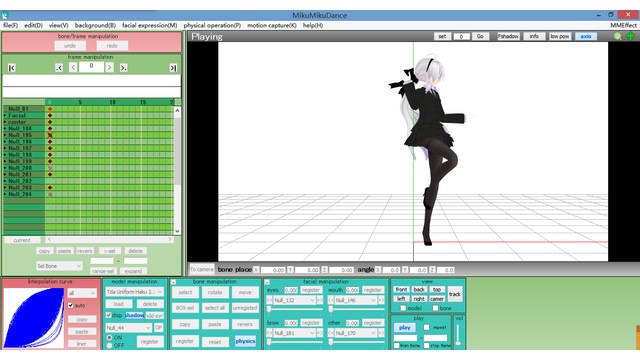Screen dimensions: 640x360
Task: Click Null_195 keyframe marker at frame 0
Action: tap(50, 135)
